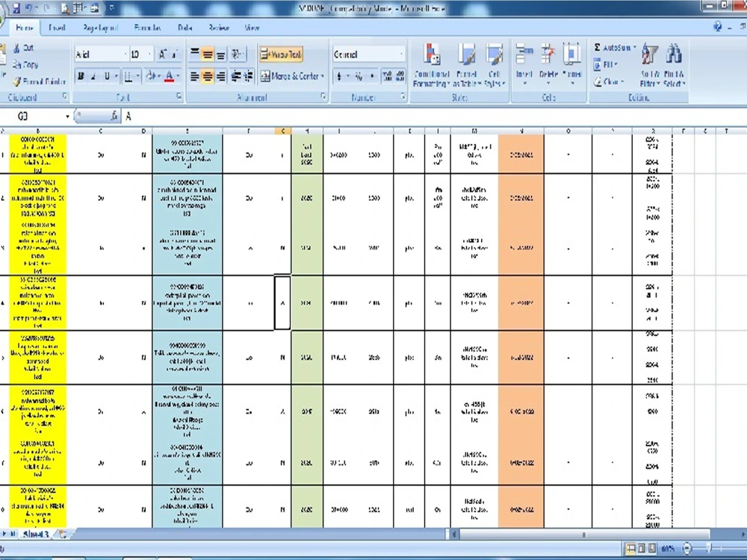The image size is (747, 560).
Task: Open Cell Styles gallery
Action: [x=495, y=65]
